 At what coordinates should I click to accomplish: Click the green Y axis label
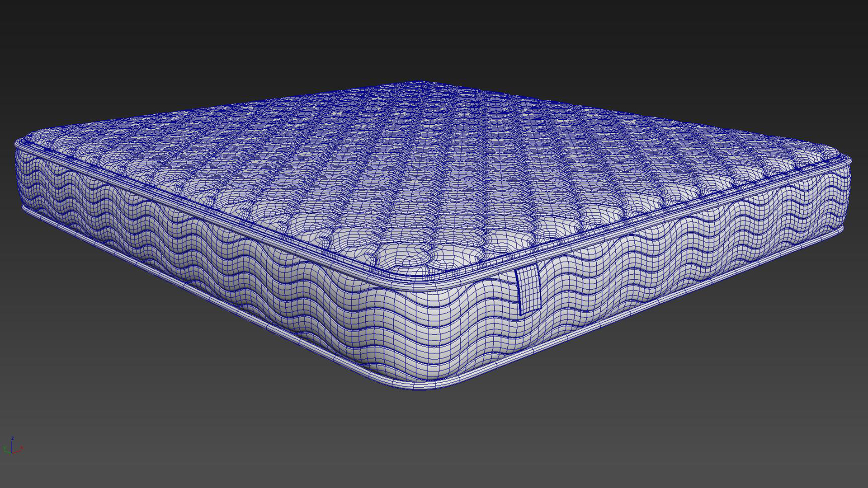[x=4, y=446]
